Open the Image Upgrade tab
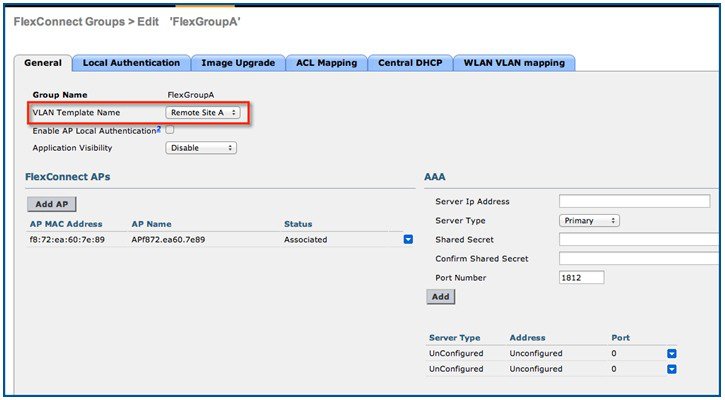725x400 pixels. click(238, 63)
